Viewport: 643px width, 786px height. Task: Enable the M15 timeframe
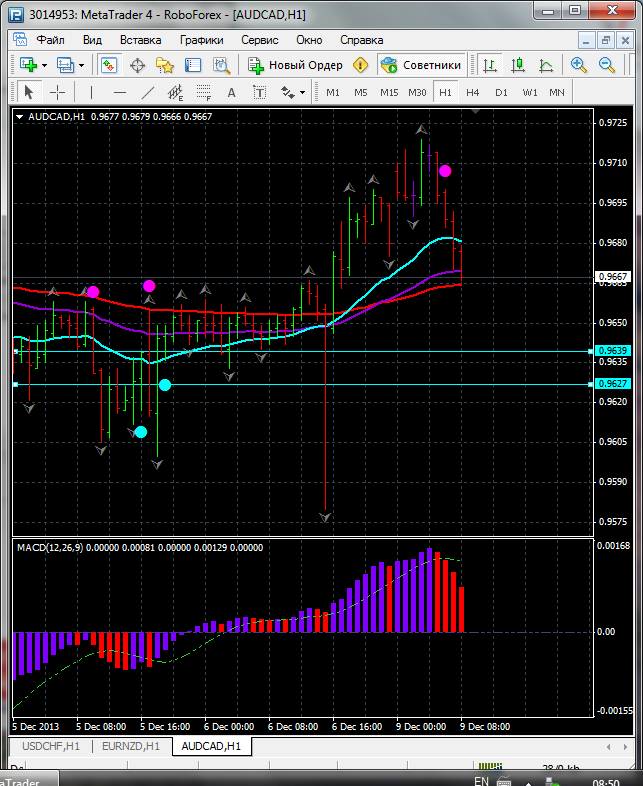[x=389, y=92]
